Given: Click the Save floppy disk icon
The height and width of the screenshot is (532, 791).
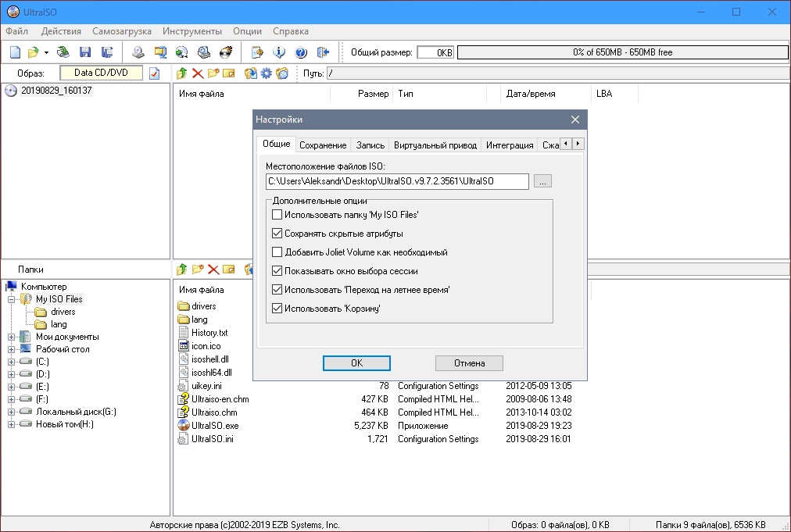Looking at the screenshot, I should click(x=85, y=52).
